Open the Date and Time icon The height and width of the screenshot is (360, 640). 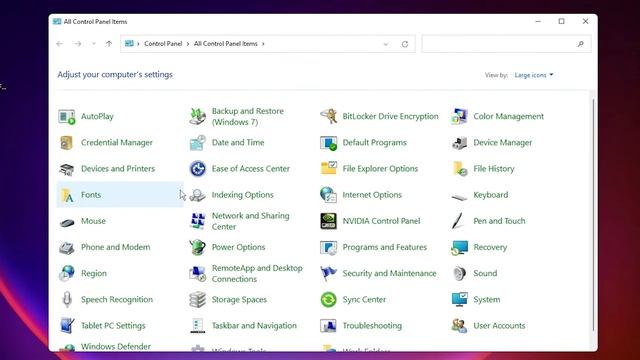coord(198,143)
